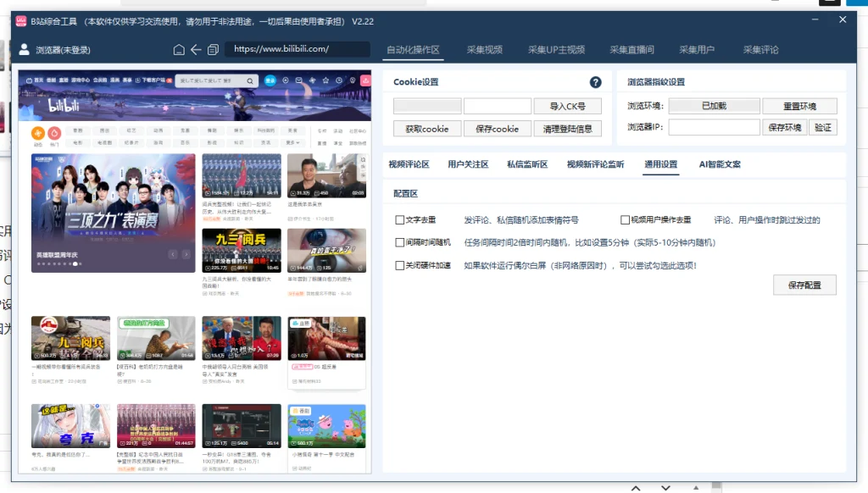The width and height of the screenshot is (868, 493).
Task: Click the user avatar icon beside 浏览器(未登录)
Action: point(24,50)
